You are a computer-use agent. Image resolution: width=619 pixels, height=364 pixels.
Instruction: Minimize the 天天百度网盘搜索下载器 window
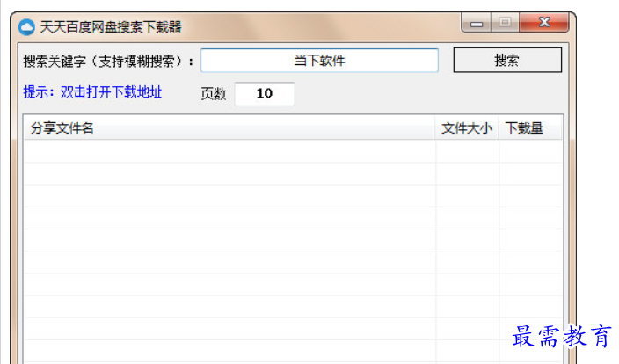tap(477, 23)
